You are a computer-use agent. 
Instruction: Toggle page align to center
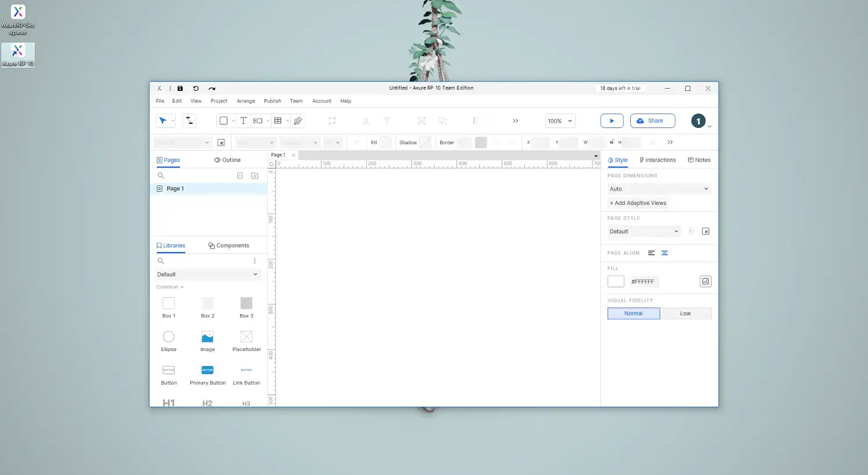(x=664, y=253)
